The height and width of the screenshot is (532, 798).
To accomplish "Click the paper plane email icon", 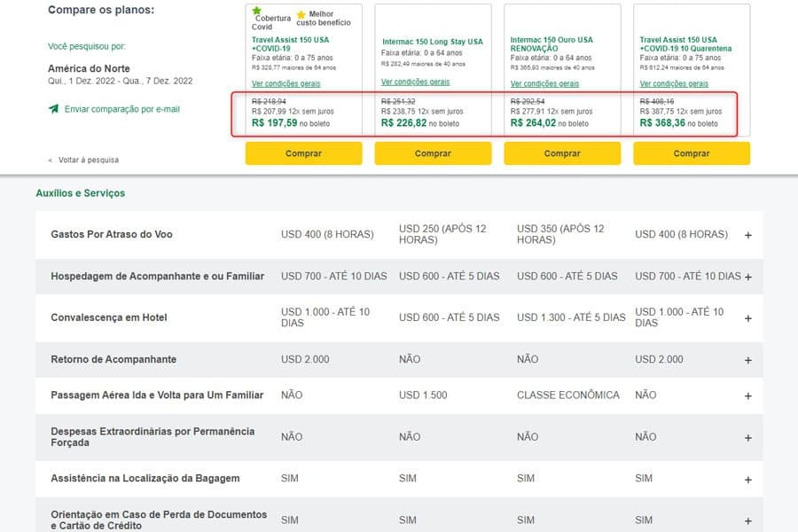I will click(x=53, y=108).
